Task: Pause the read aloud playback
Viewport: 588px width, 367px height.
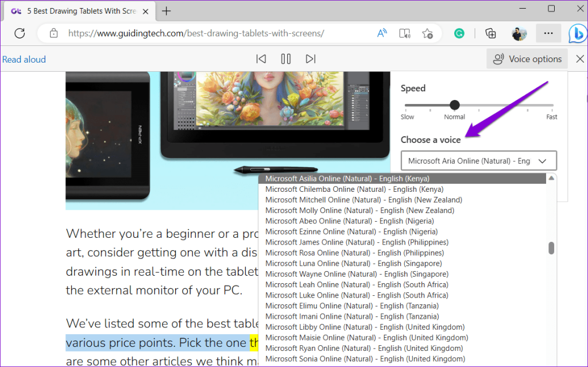Action: click(x=285, y=58)
